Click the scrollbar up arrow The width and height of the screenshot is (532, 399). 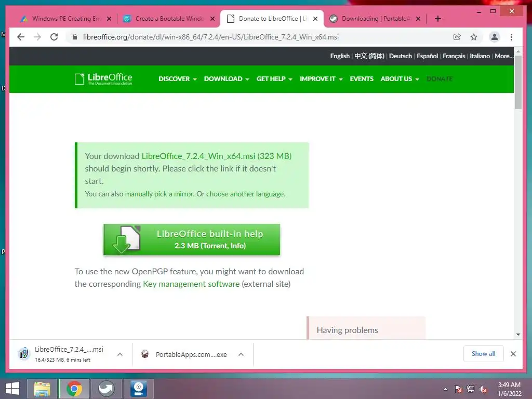click(518, 51)
